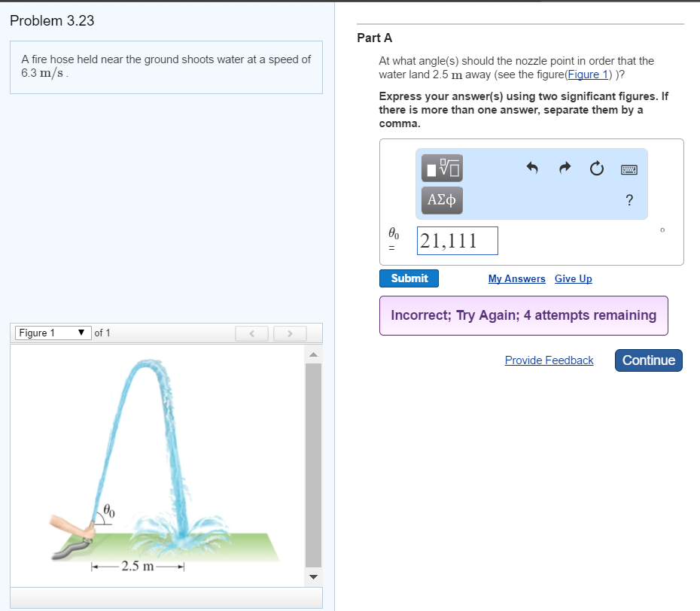Viewport: 700px width, 611px height.
Task: Open the My Answers link
Action: 516,279
